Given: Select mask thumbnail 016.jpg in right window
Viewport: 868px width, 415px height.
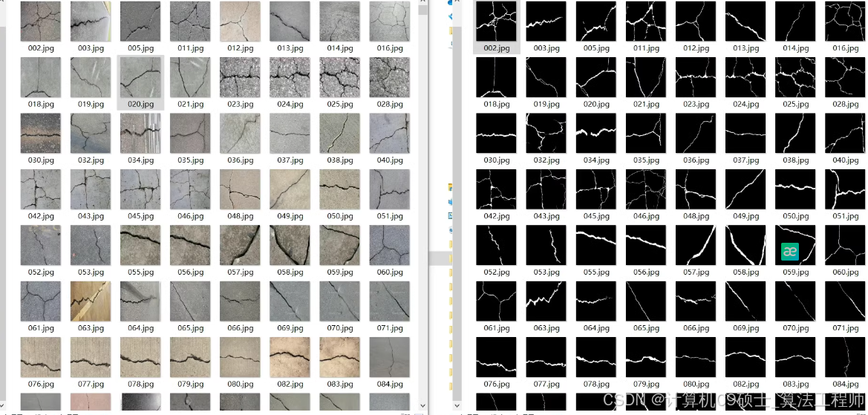Looking at the screenshot, I should pos(845,21).
